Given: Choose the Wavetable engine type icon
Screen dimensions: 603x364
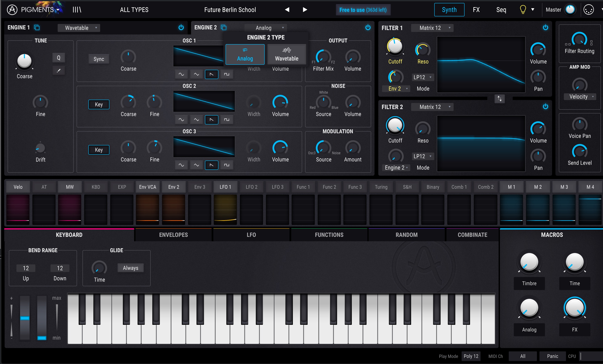Looking at the screenshot, I should (x=287, y=54).
